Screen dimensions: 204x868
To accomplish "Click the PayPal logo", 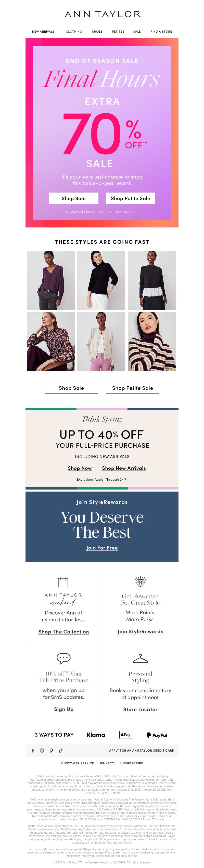I will click(157, 735).
